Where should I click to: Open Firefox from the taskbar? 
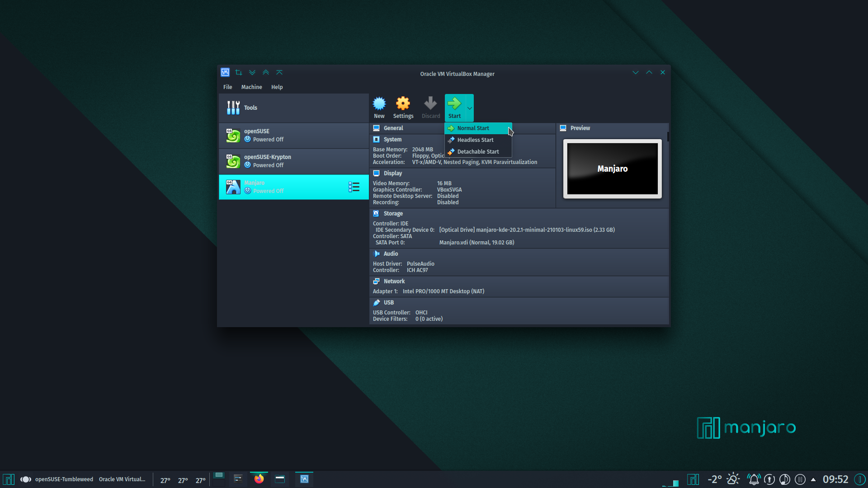pos(259,479)
